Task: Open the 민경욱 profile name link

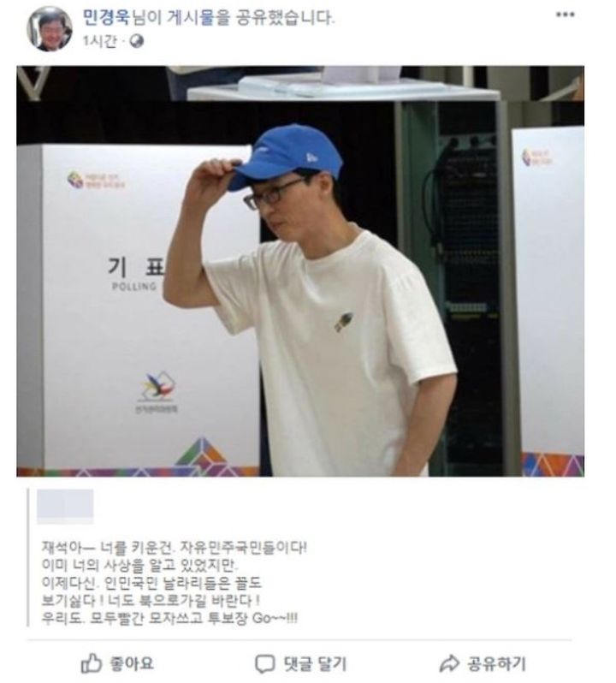Action: click(107, 18)
